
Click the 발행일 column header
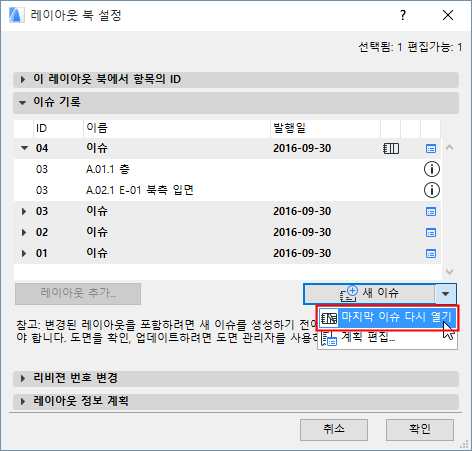pos(325,129)
